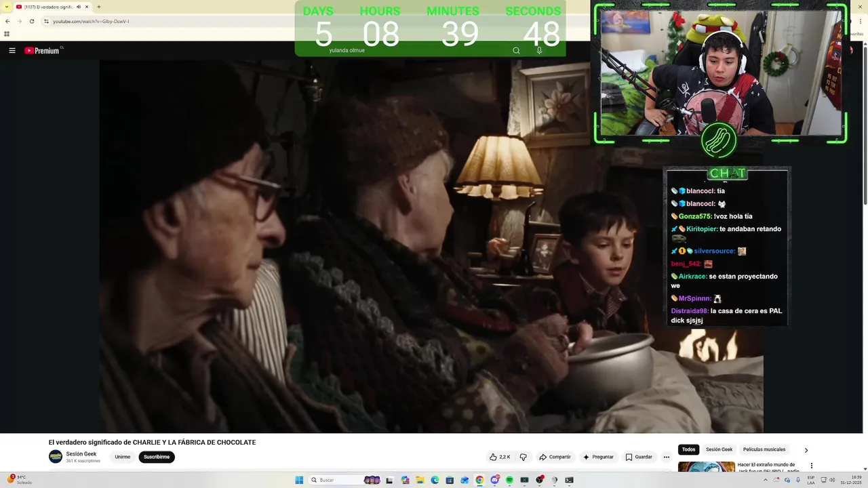Viewport: 868px width, 488px height.
Task: Open Spotify from the taskbar
Action: [509, 480]
